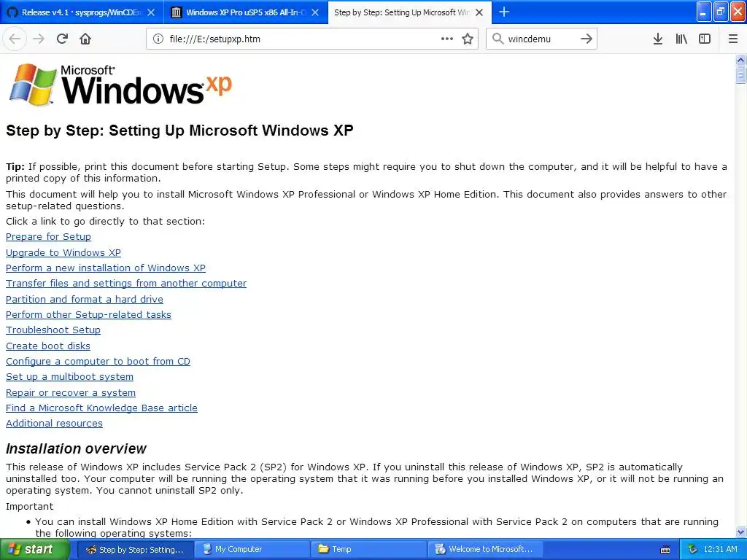Screen dimensions: 747x560
Task: Open the browser home page
Action: click(85, 39)
